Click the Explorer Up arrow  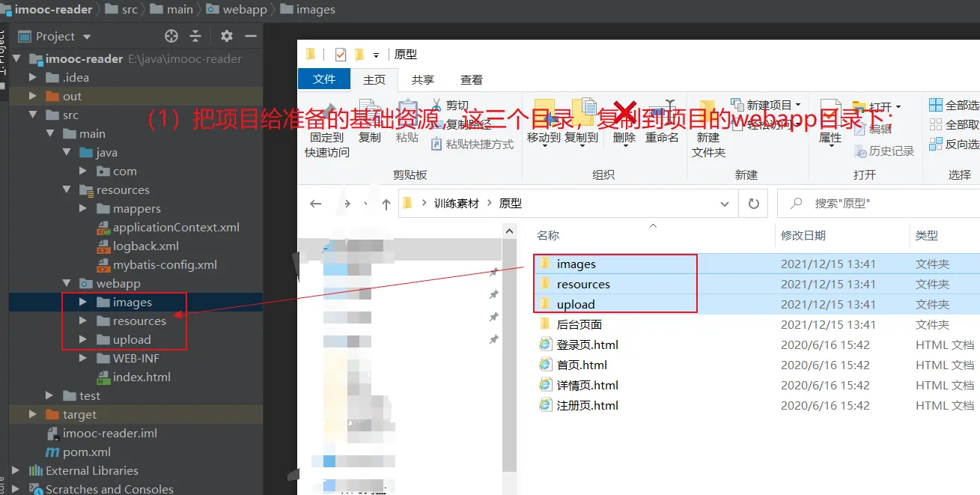pos(386,203)
